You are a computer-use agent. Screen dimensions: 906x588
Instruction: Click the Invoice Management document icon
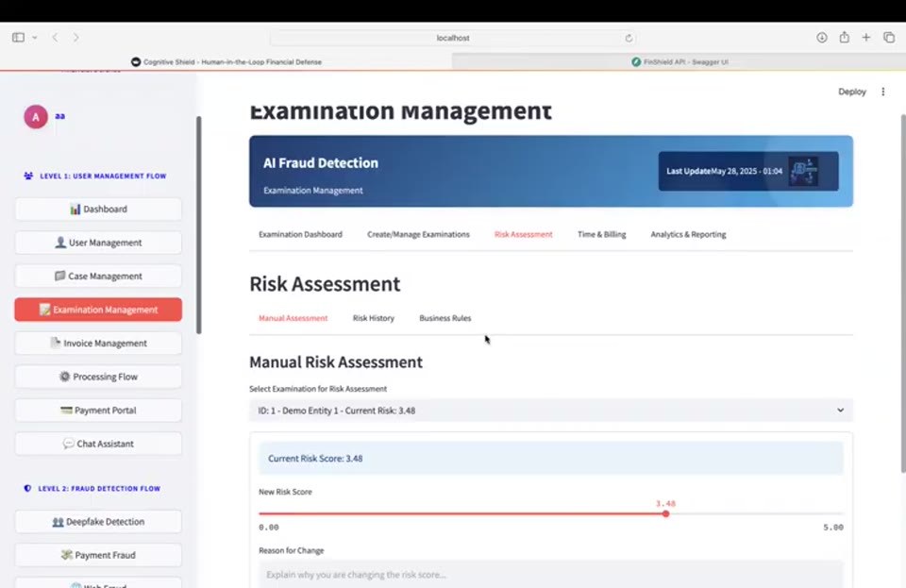55,344
